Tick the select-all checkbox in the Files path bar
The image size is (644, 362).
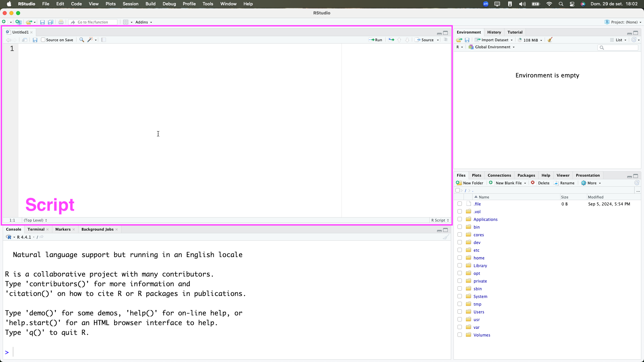458,190
